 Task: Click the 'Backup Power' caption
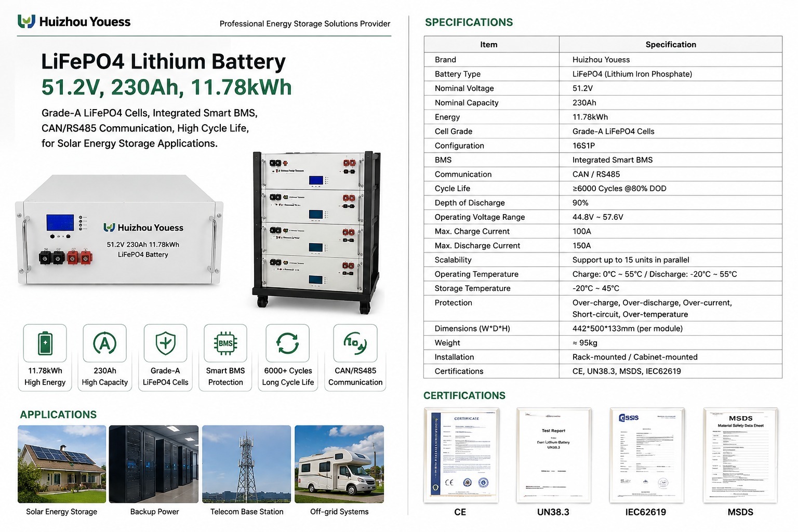point(154,512)
